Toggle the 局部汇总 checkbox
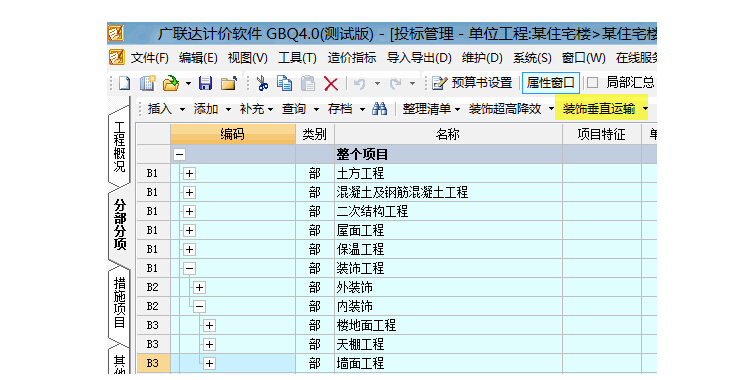The width and height of the screenshot is (747, 380). click(x=592, y=83)
